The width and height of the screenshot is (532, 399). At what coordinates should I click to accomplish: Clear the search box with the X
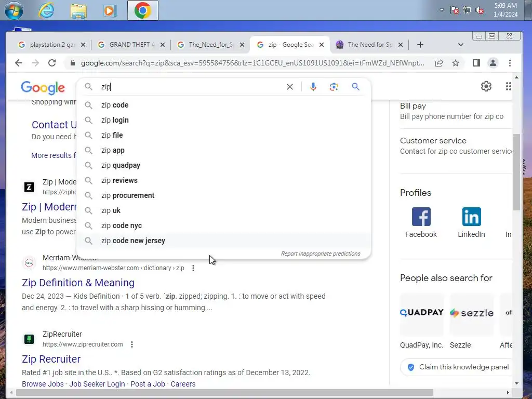[x=290, y=87]
